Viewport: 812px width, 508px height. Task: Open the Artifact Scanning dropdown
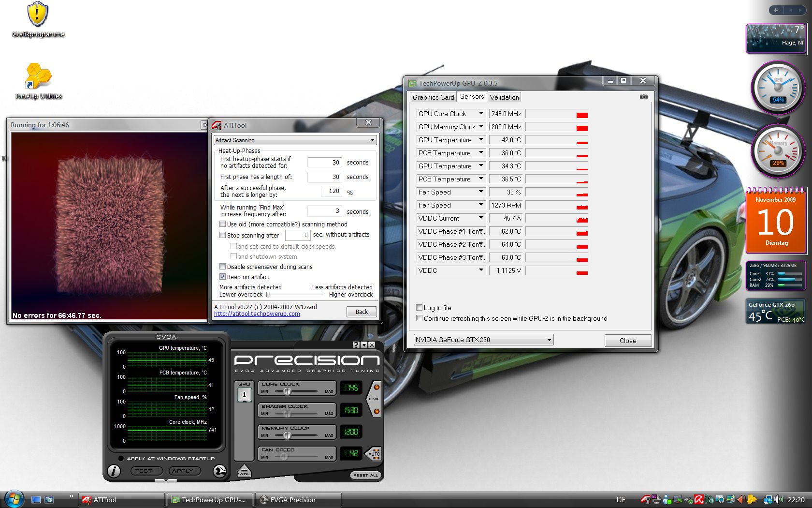click(295, 140)
